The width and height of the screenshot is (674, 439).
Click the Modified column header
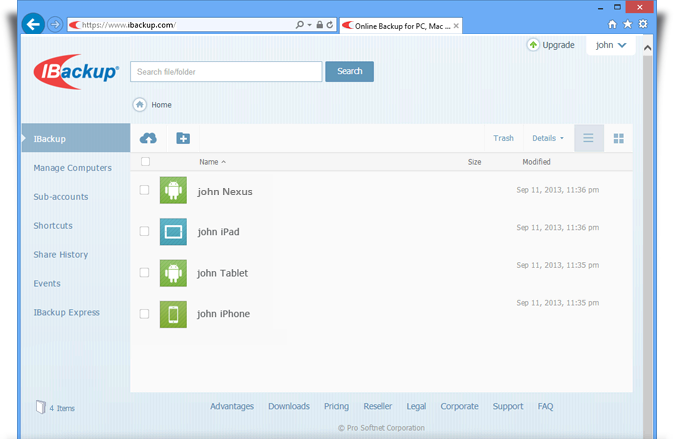[536, 162]
